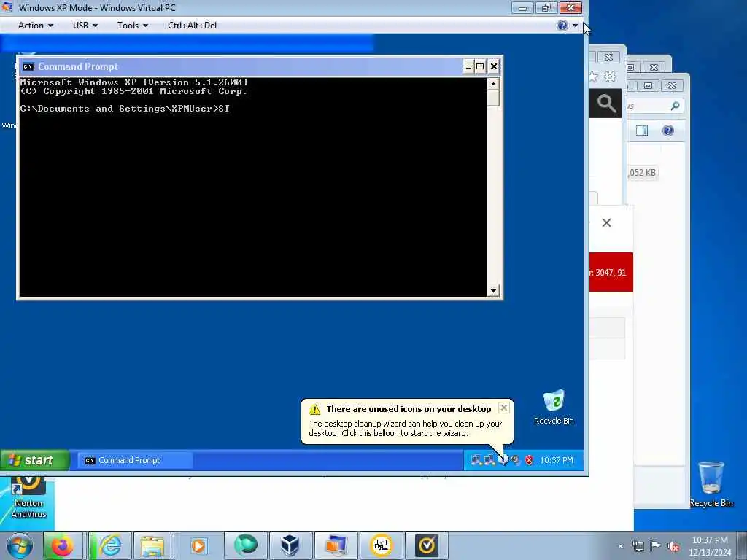Screen dimensions: 747x560
Task: Toggle the Explorer preview pane icon
Action: pos(642,131)
